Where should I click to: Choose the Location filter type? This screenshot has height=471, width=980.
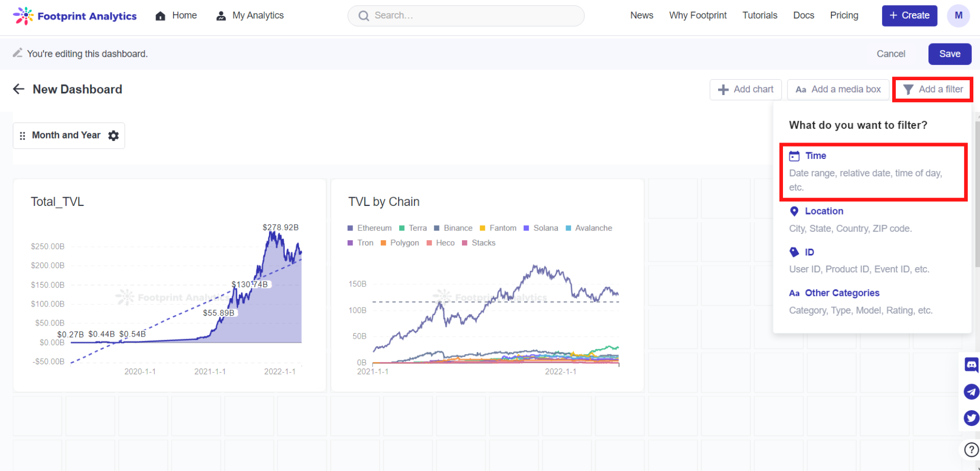824,211
